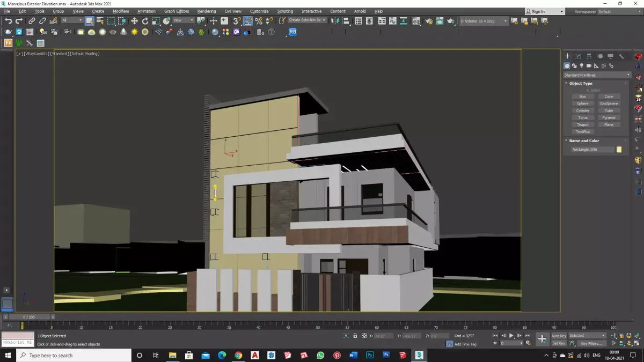Create a Box primitive button
The height and width of the screenshot is (362, 644).
tap(583, 97)
